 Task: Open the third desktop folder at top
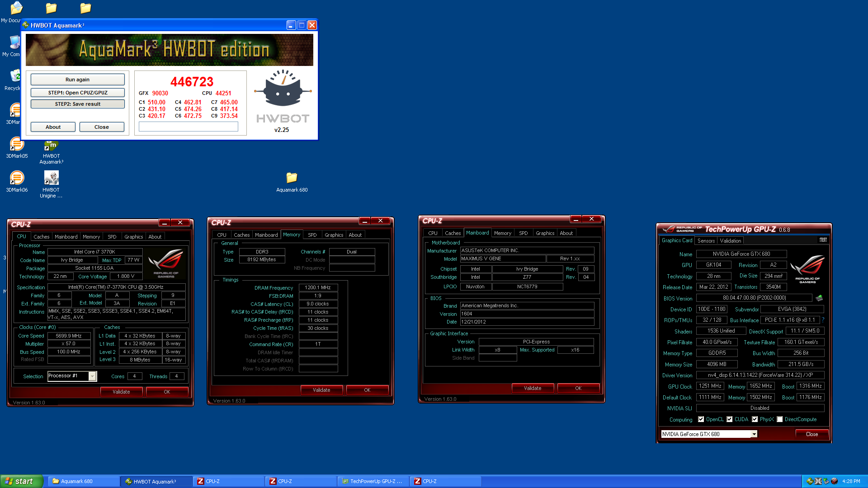(x=85, y=8)
